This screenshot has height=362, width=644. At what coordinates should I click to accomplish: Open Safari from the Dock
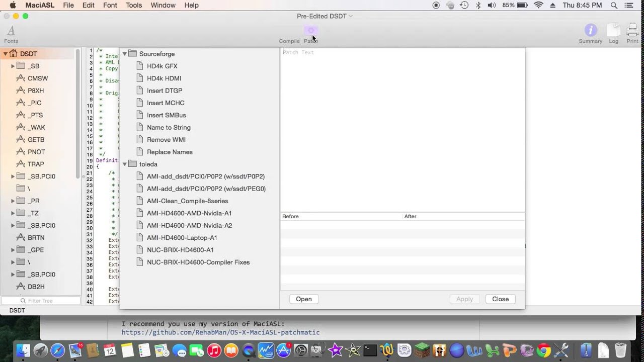(x=57, y=350)
